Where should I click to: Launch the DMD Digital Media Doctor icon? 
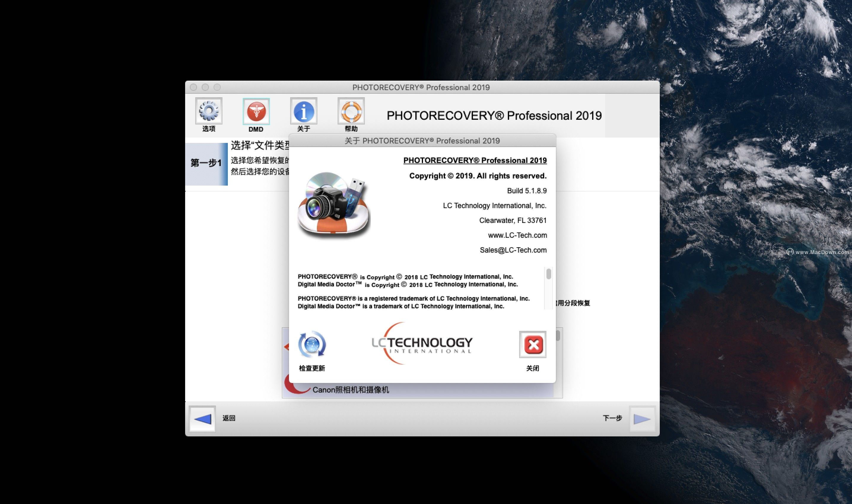pos(256,111)
